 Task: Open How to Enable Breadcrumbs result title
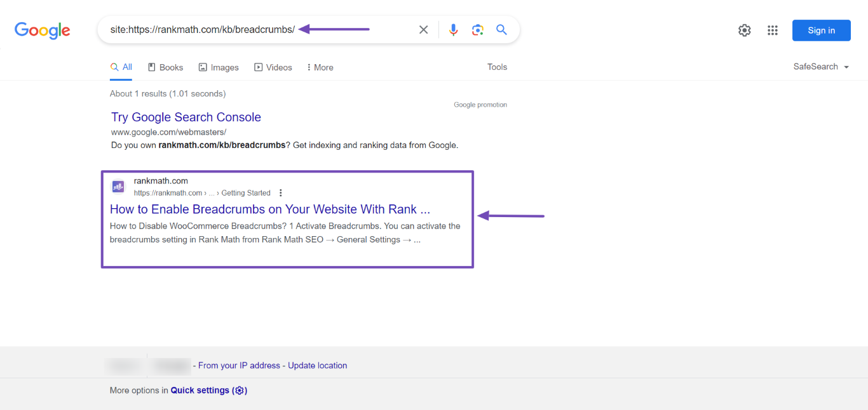click(x=270, y=209)
